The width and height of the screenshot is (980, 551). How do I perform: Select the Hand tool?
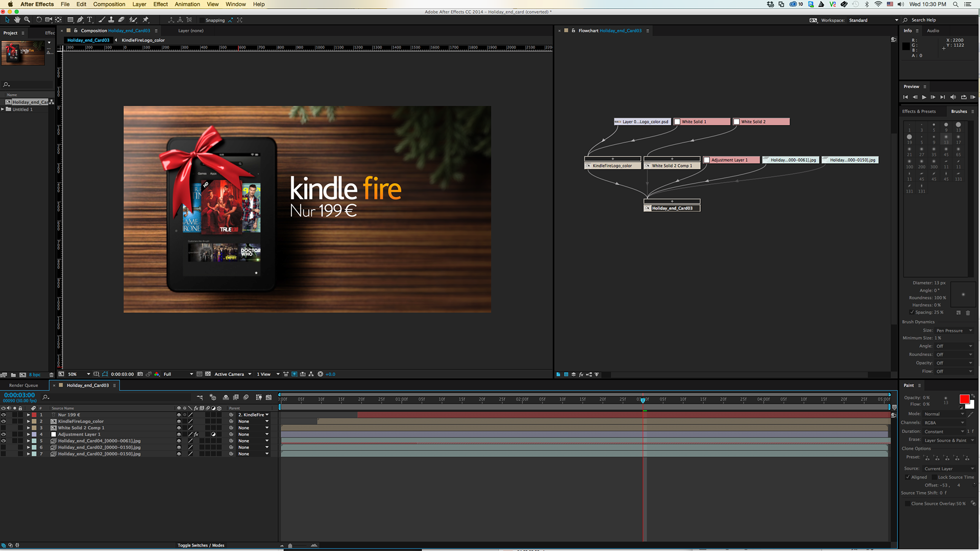coord(17,20)
